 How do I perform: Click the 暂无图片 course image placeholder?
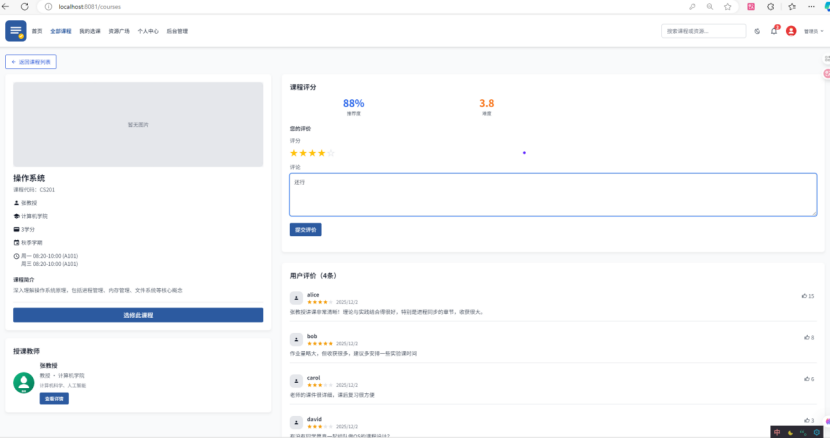pos(138,124)
